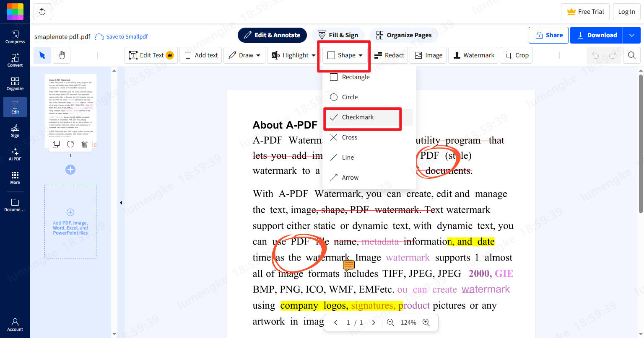Click the Add PDF, image files dropzone

(x=70, y=222)
